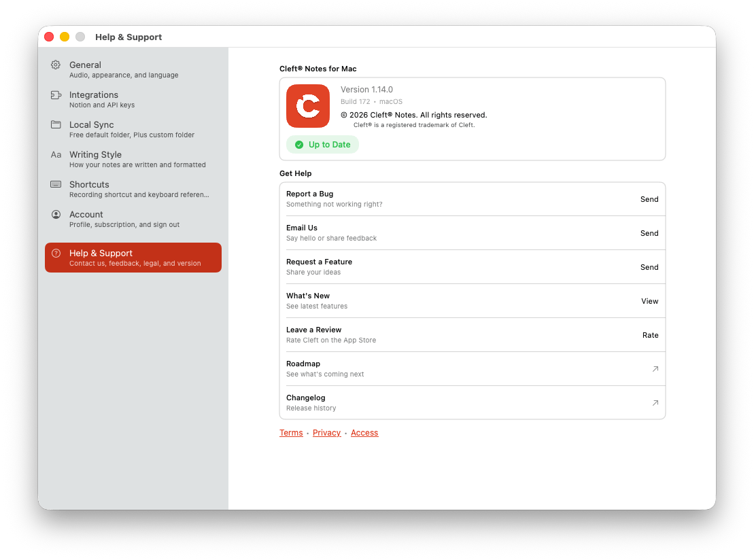Click 'Say hello or share feedback' subtitle

(331, 239)
